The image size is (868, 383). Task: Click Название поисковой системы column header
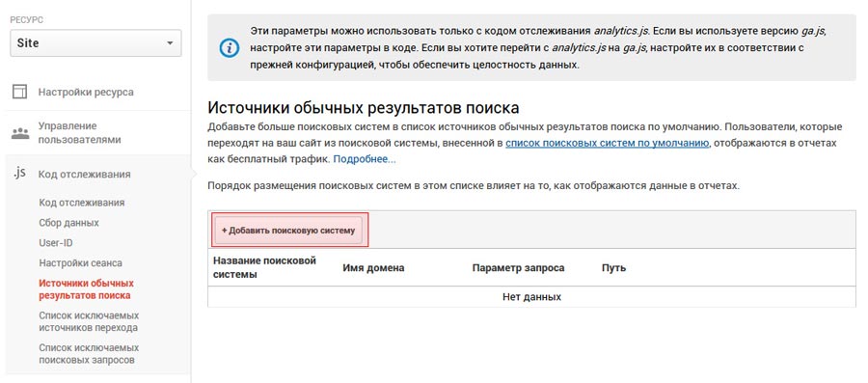point(264,267)
